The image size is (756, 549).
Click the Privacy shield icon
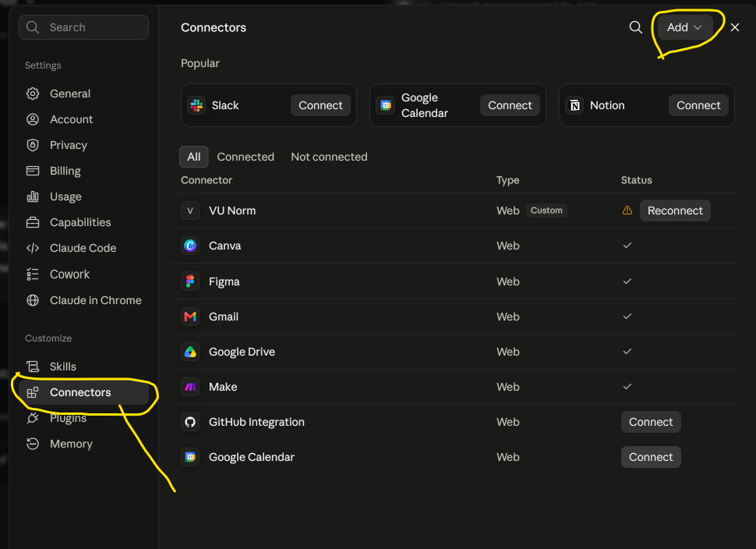click(x=32, y=145)
